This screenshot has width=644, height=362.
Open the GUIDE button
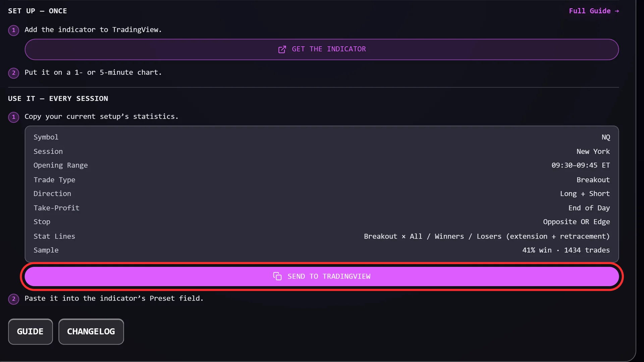(x=30, y=331)
